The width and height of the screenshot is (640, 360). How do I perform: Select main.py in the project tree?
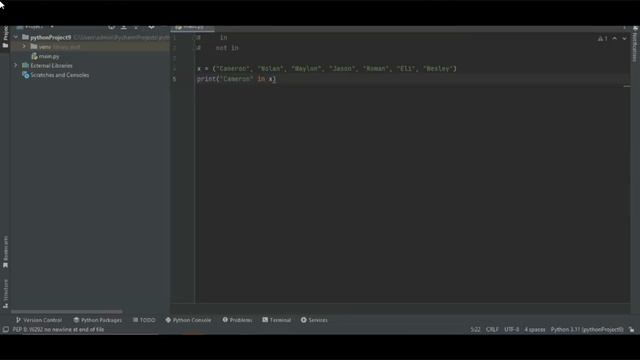click(49, 56)
